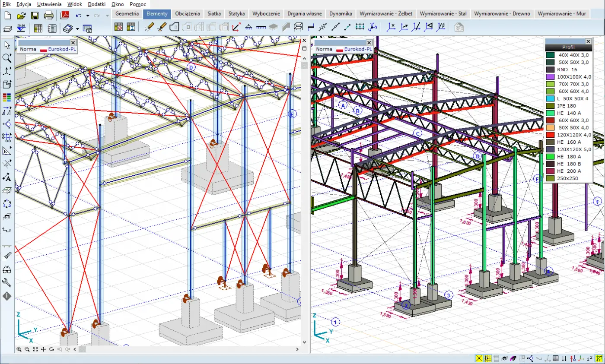Click the flashlight icon in left sidebar
The height and width of the screenshot is (364, 605).
pos(7,256)
